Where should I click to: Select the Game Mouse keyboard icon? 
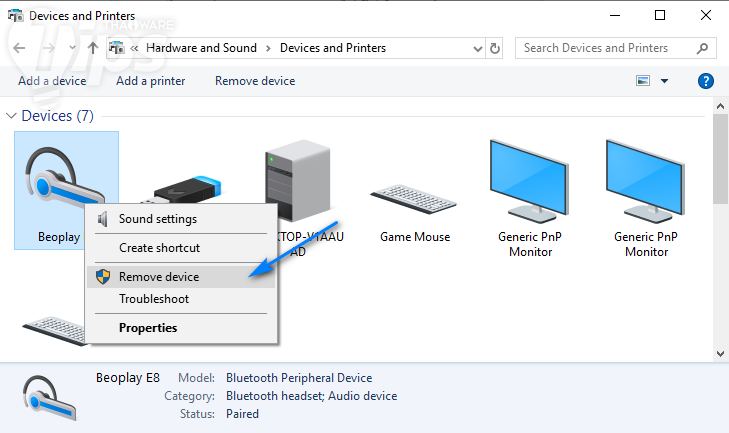[415, 195]
